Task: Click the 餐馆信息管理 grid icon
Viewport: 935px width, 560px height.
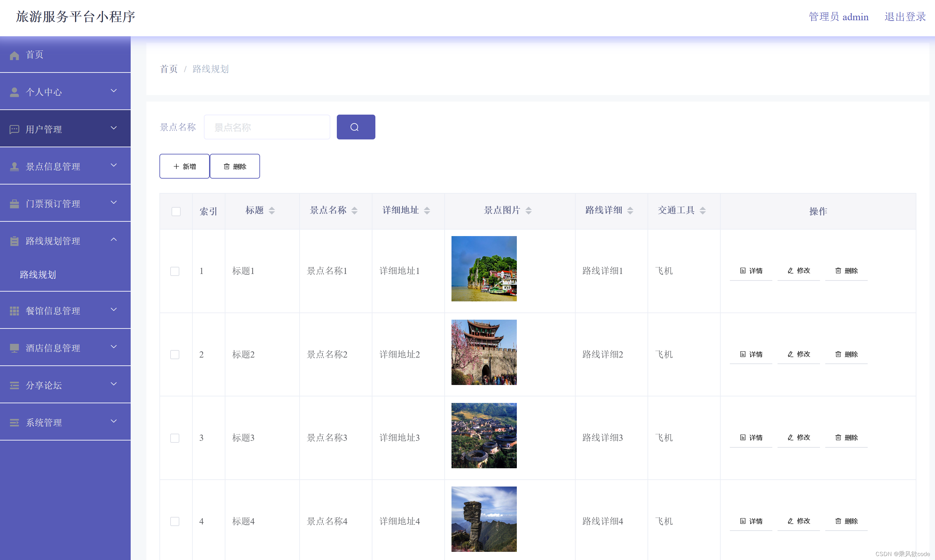Action: coord(14,311)
